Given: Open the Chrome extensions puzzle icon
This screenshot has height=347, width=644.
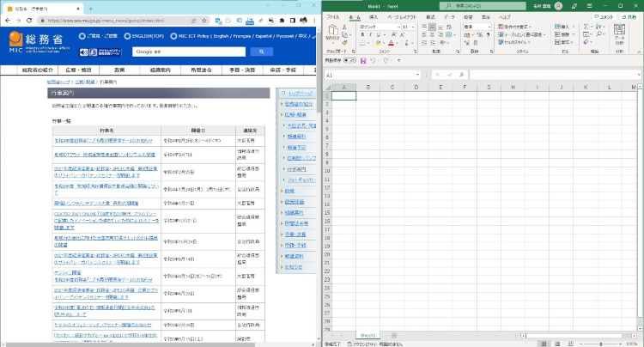Looking at the screenshot, I should pyautogui.click(x=282, y=20).
